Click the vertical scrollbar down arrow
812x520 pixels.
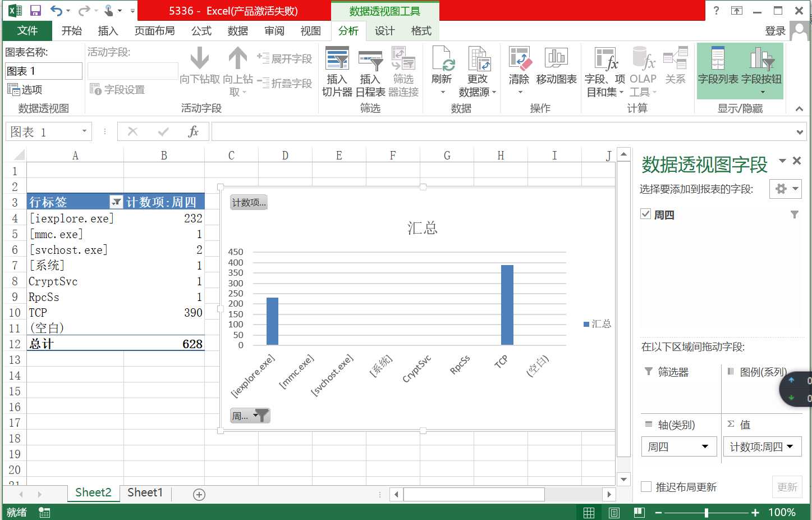point(624,480)
